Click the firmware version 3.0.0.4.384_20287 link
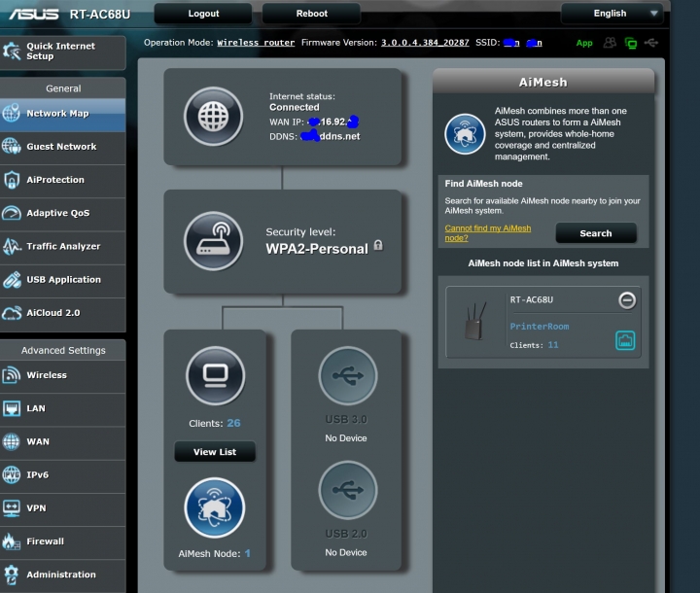The height and width of the screenshot is (593, 700). coord(425,43)
